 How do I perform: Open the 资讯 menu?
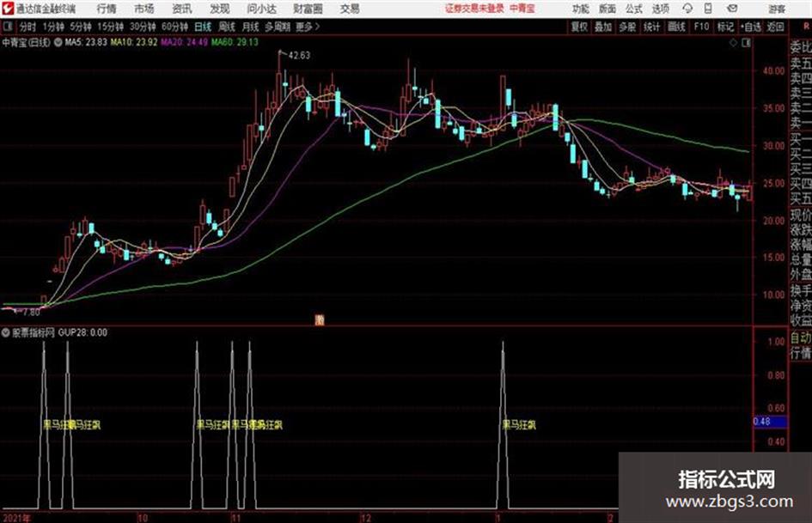tap(182, 9)
